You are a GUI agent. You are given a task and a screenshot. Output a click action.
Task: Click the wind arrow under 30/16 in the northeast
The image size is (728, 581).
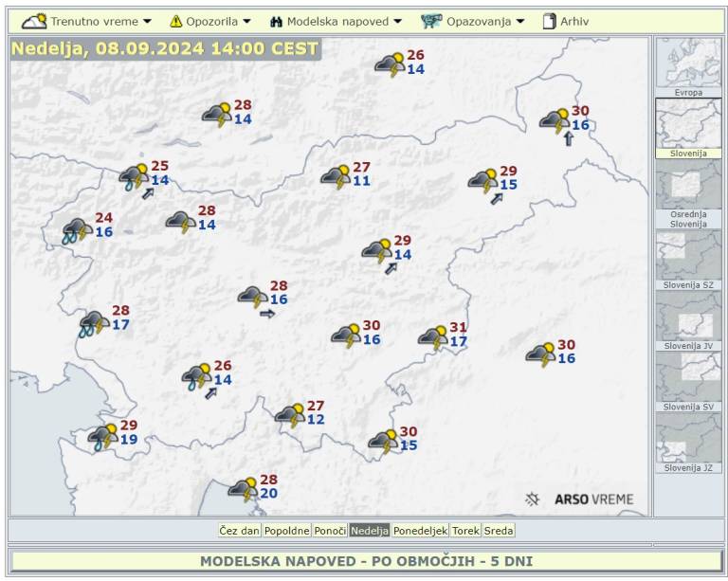[x=568, y=139]
